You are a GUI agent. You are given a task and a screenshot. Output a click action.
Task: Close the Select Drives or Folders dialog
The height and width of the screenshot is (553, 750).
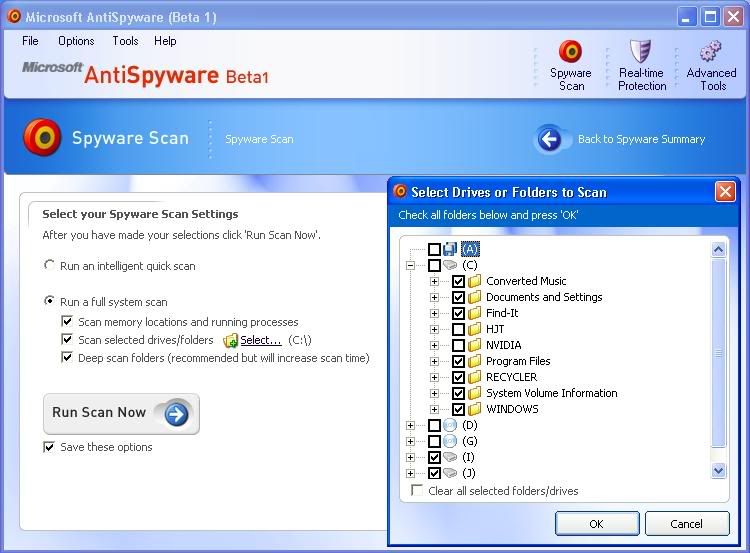(x=725, y=192)
